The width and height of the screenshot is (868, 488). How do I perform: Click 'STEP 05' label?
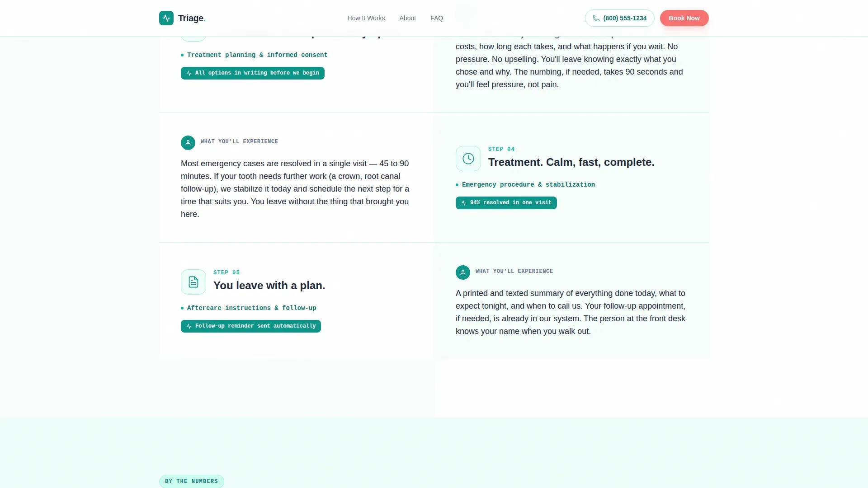click(x=226, y=272)
